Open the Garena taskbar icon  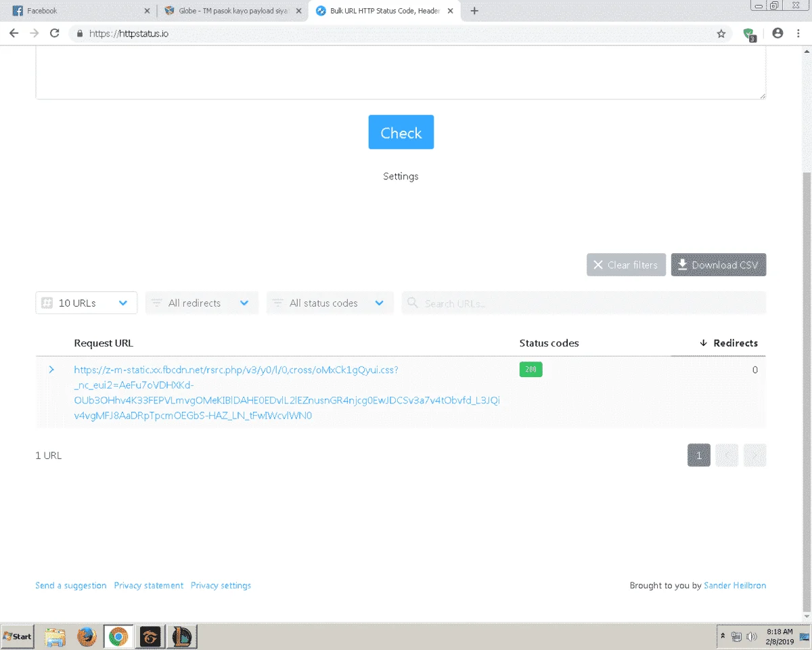pyautogui.click(x=150, y=636)
